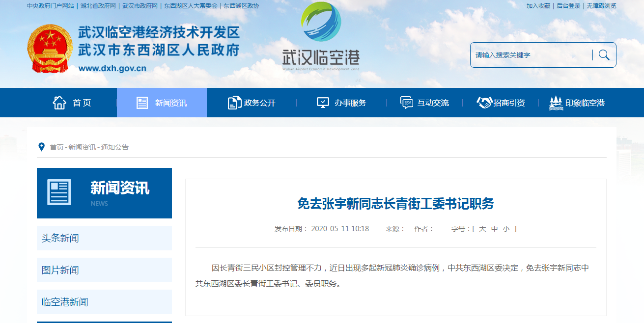Click the national emblem logo
The image size is (644, 323).
(x=50, y=49)
